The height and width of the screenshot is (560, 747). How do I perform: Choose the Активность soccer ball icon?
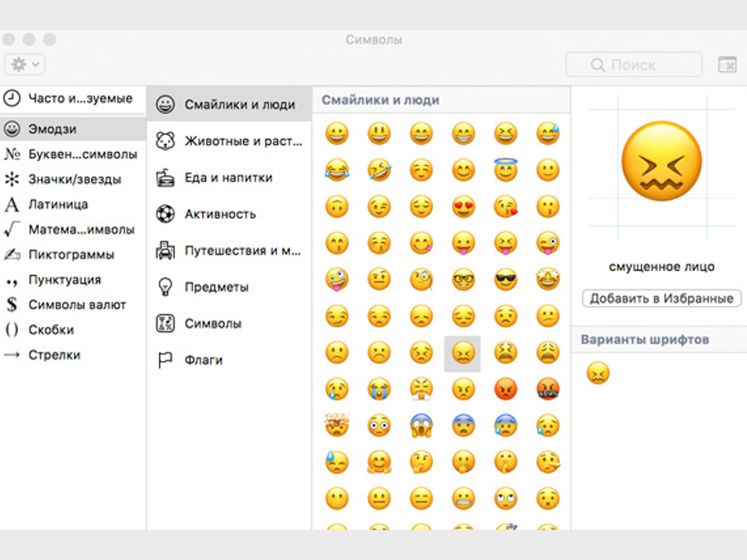tap(166, 214)
